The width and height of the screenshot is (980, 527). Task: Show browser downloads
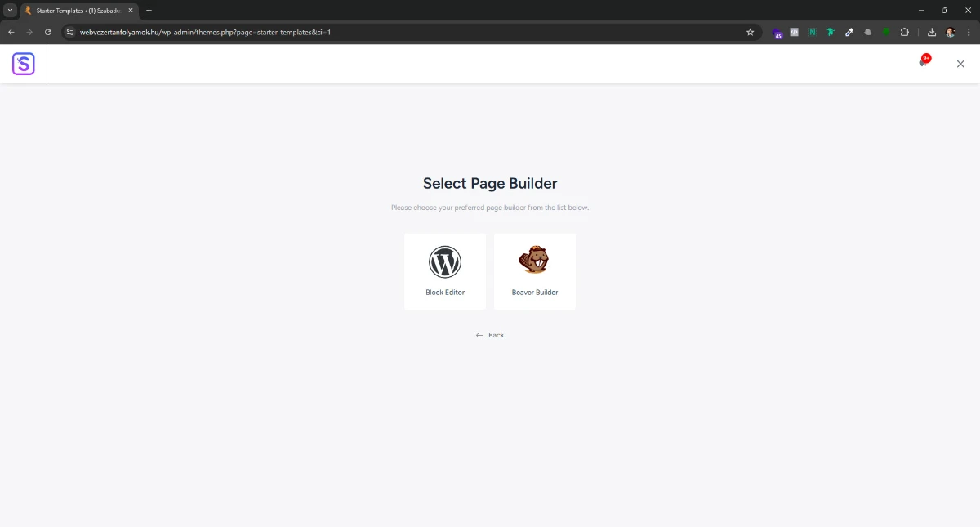click(932, 32)
